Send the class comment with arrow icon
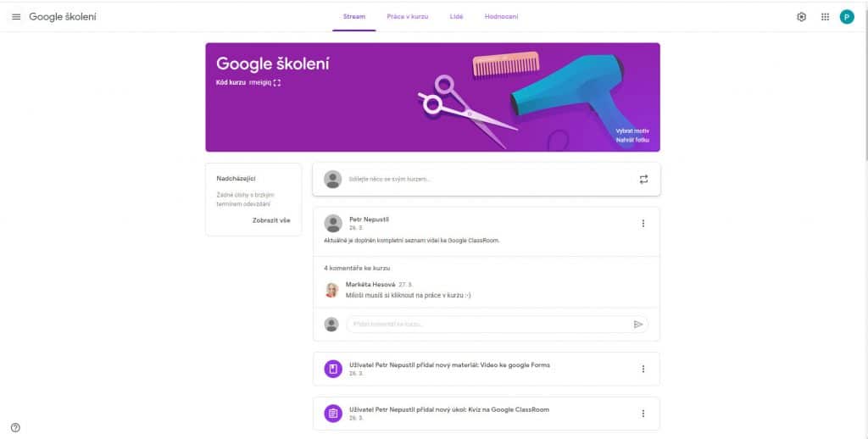 pyautogui.click(x=637, y=325)
